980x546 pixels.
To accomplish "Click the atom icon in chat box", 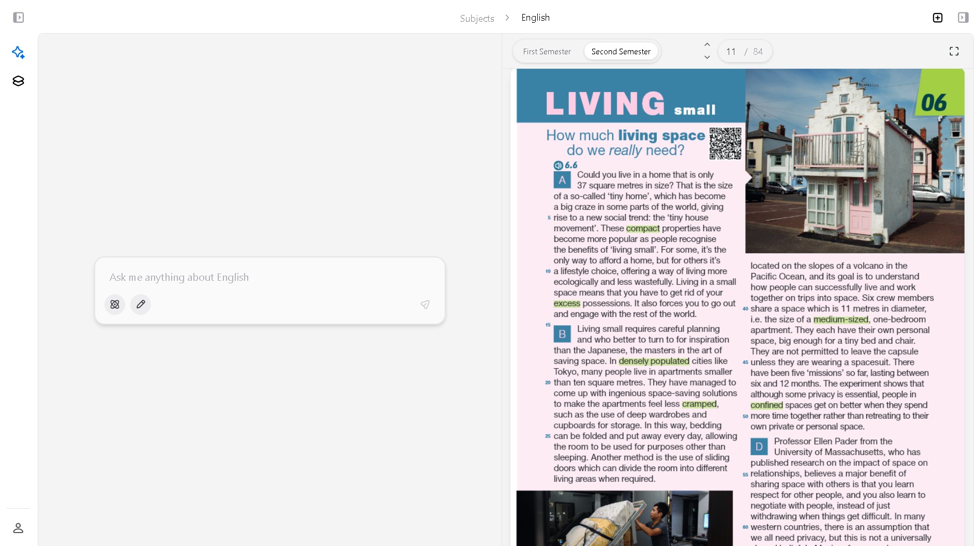I will 115,305.
